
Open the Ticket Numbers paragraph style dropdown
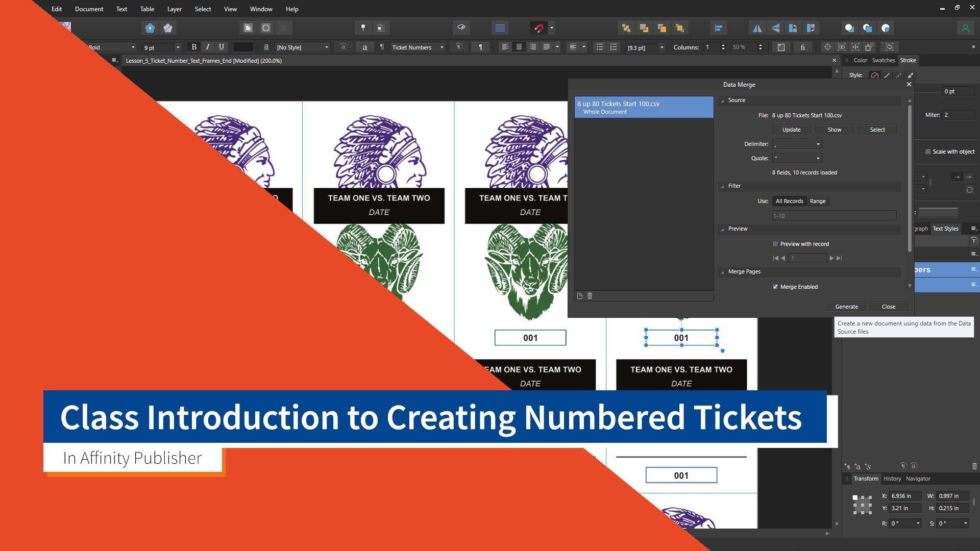point(442,47)
